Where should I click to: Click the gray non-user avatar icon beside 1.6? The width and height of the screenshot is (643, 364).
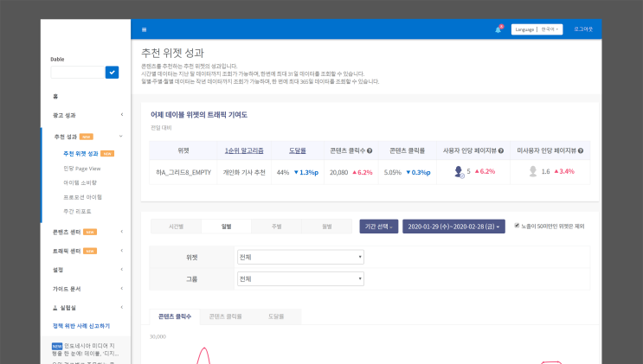[533, 171]
